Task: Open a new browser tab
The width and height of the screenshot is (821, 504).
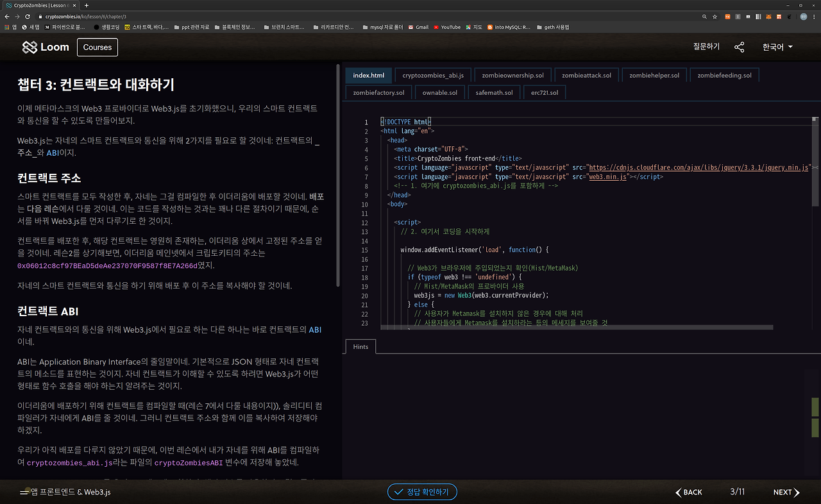Action: [87, 5]
